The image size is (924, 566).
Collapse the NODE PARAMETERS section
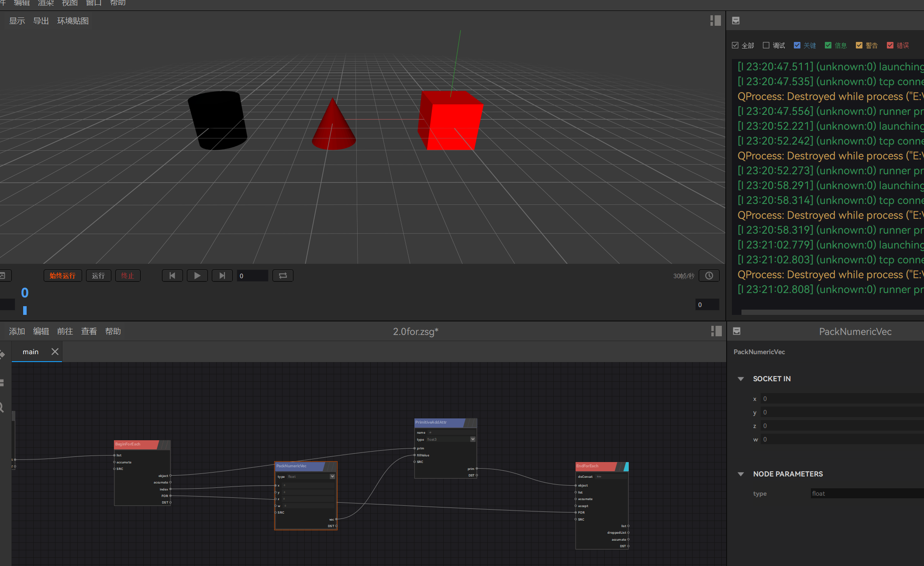[x=741, y=474]
